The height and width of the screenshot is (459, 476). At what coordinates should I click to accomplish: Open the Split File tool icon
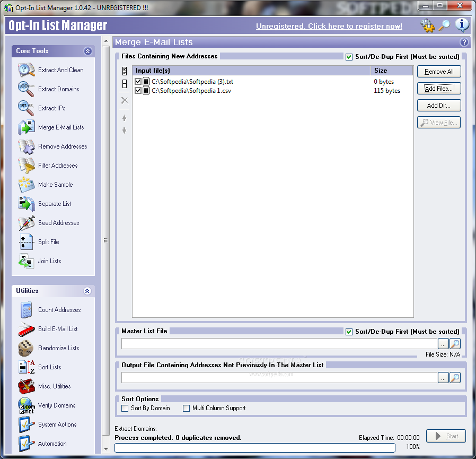coord(27,242)
